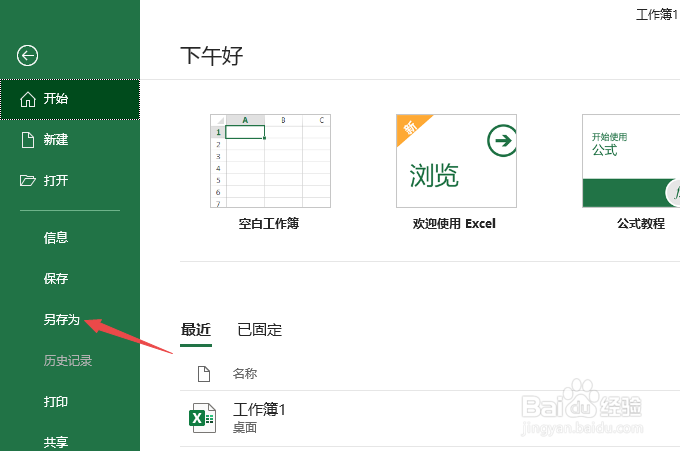Image resolution: width=680 pixels, height=451 pixels.
Task: Select 保存 in the sidebar
Action: pos(56,278)
